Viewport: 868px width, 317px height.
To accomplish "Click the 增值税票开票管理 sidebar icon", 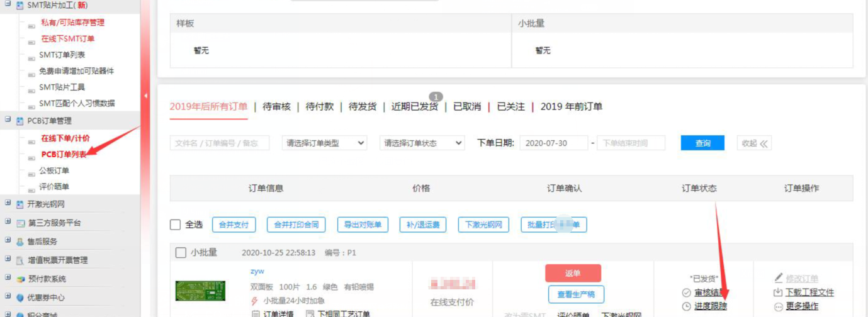I will (21, 260).
